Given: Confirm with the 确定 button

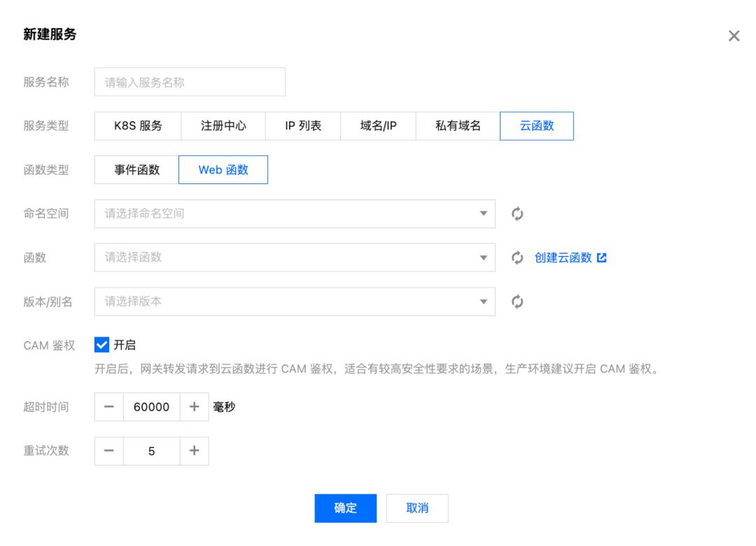Looking at the screenshot, I should pos(346,508).
